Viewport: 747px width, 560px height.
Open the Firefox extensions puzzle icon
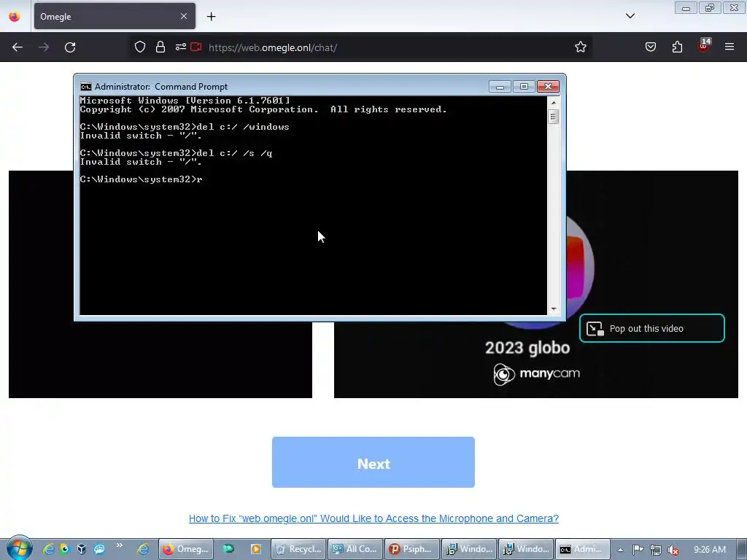click(677, 47)
